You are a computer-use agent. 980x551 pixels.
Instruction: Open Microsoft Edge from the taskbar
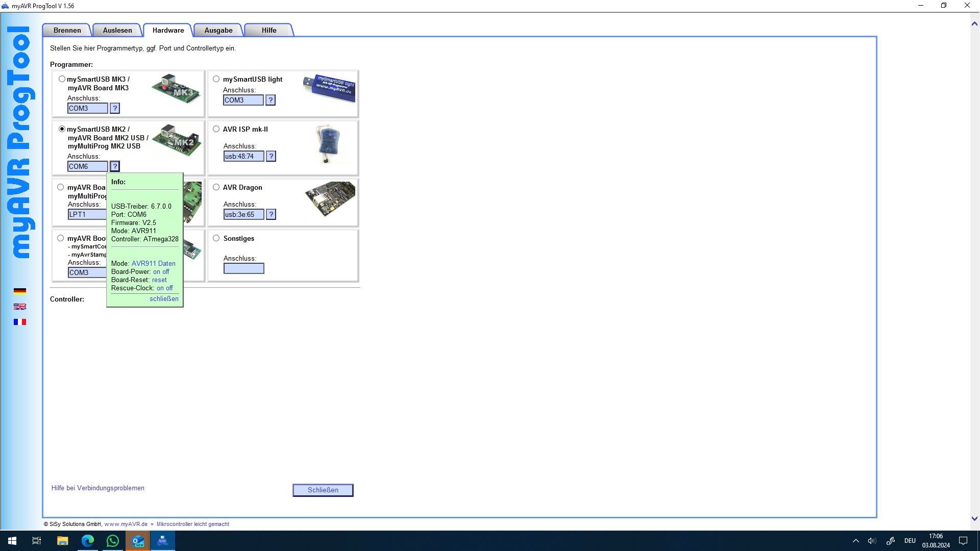tap(88, 541)
